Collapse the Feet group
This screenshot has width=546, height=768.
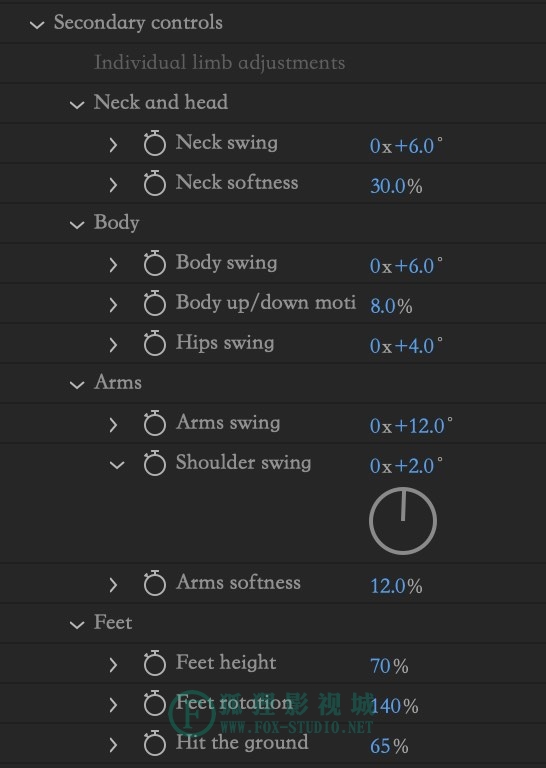tap(77, 624)
